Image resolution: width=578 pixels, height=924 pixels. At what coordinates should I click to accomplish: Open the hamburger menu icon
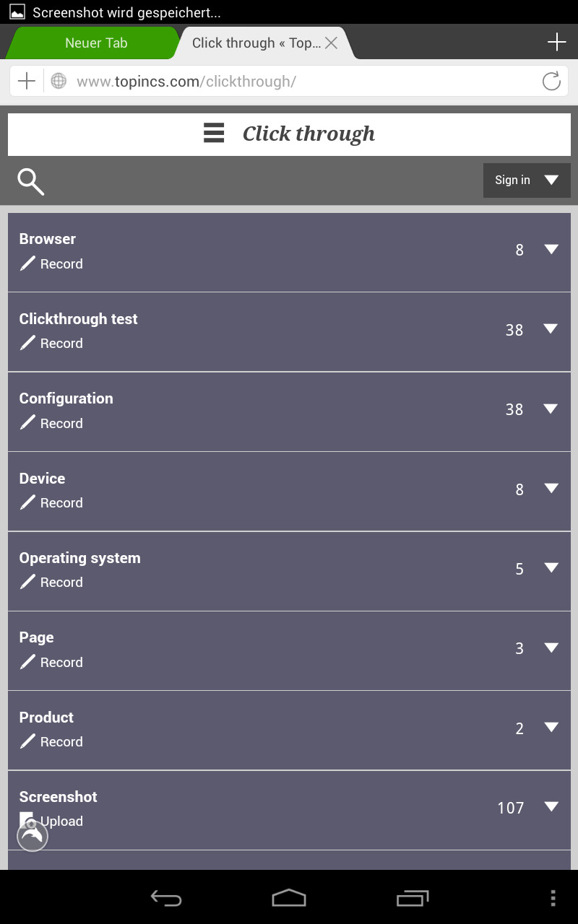coord(214,134)
